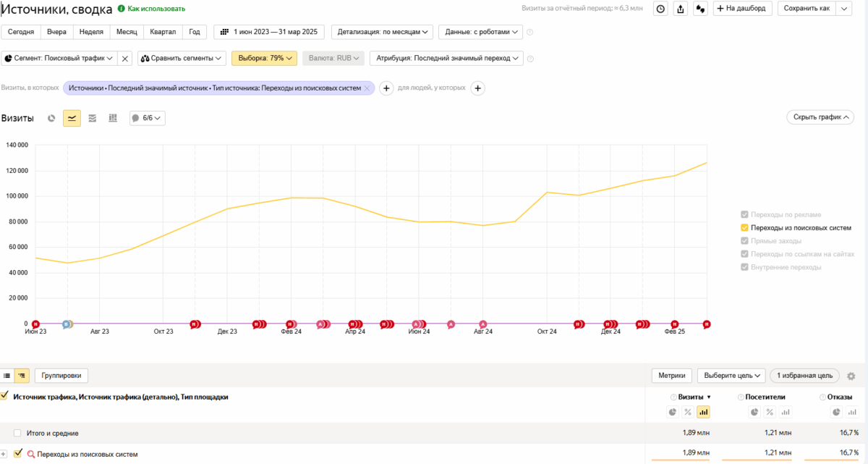Image resolution: width=868 pixels, height=464 pixels.
Task: Select the 'Сегодня' period tab
Action: click(21, 33)
